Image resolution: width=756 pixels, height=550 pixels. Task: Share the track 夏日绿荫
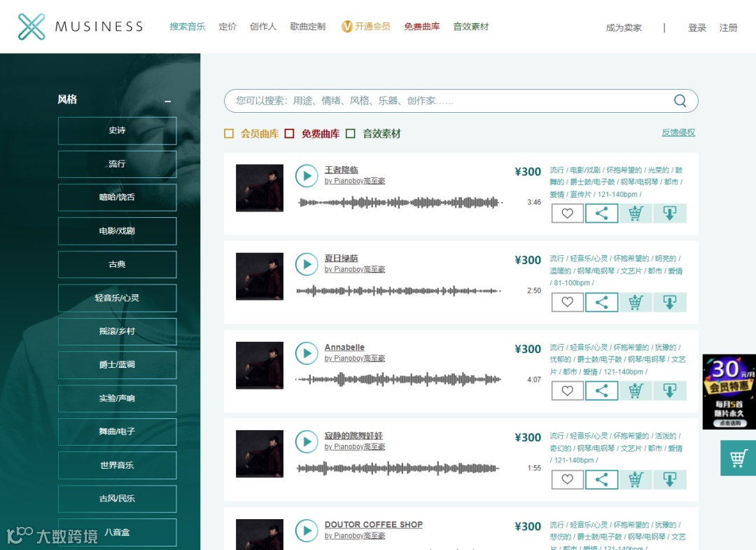602,302
